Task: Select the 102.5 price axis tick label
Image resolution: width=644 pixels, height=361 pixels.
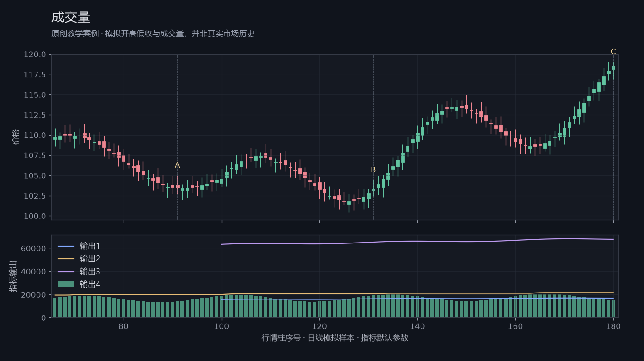Action: [x=35, y=196]
